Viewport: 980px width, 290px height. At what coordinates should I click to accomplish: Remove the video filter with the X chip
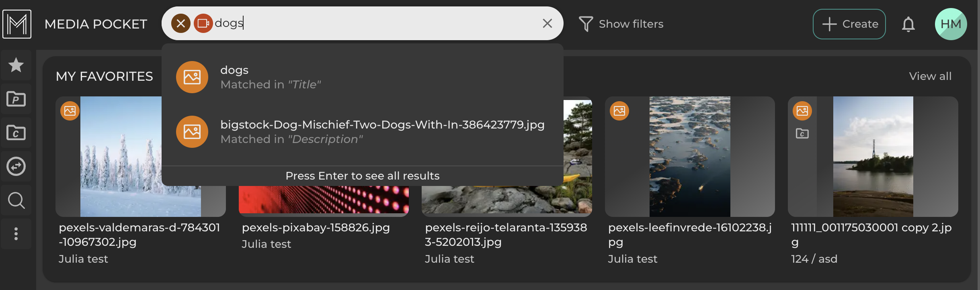181,24
